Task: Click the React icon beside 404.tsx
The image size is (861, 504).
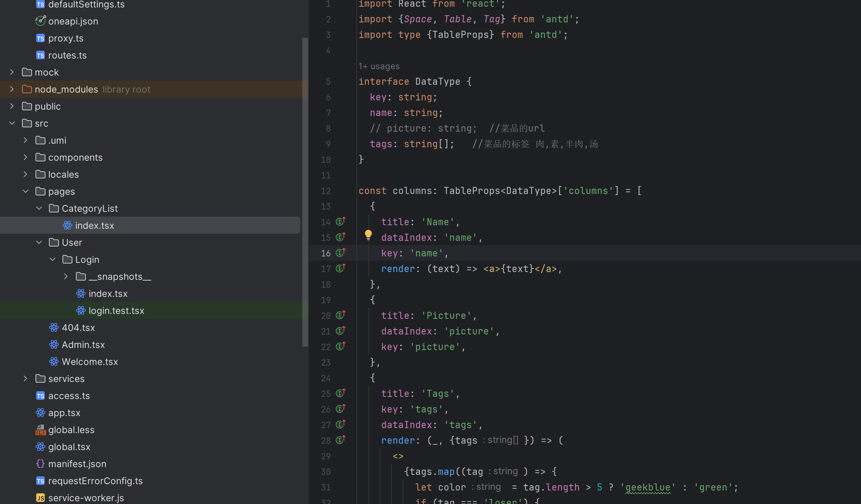Action: pos(54,328)
